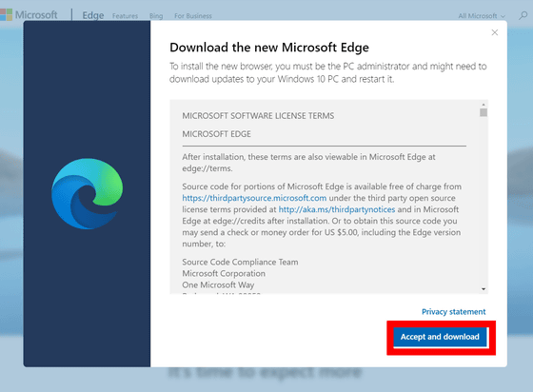533x392 pixels.
Task: Click the license scrollbar down arrow
Action: pyautogui.click(x=484, y=289)
